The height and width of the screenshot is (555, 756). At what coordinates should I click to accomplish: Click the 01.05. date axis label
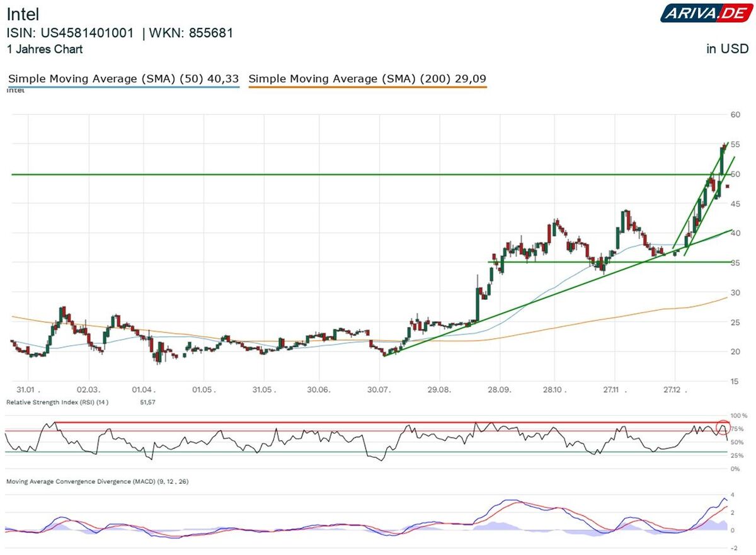[204, 391]
